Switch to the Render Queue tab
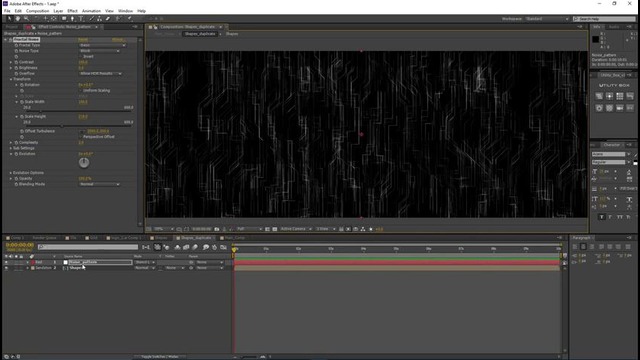The height and width of the screenshot is (360, 640). [x=44, y=238]
